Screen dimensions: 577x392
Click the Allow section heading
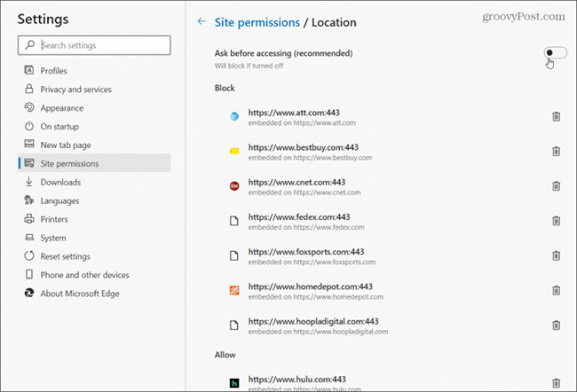(225, 355)
